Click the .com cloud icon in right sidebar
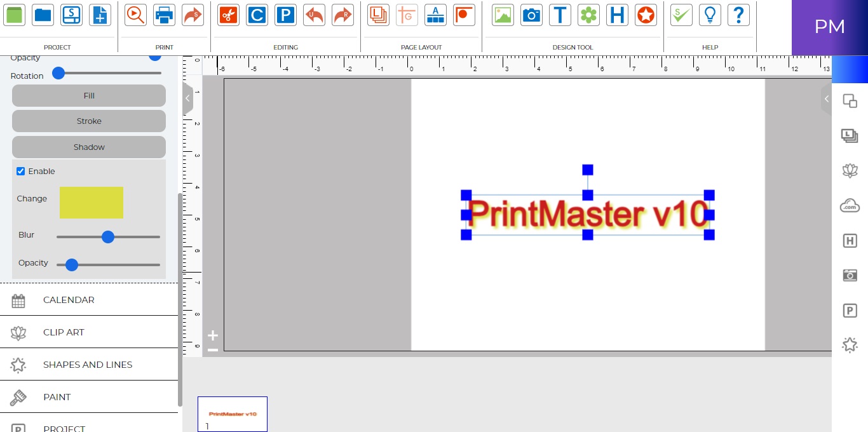 point(850,206)
